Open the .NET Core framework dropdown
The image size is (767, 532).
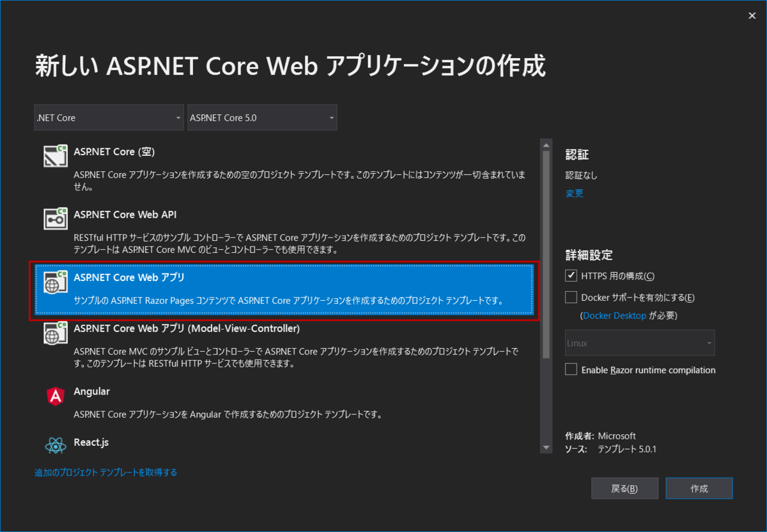(109, 118)
